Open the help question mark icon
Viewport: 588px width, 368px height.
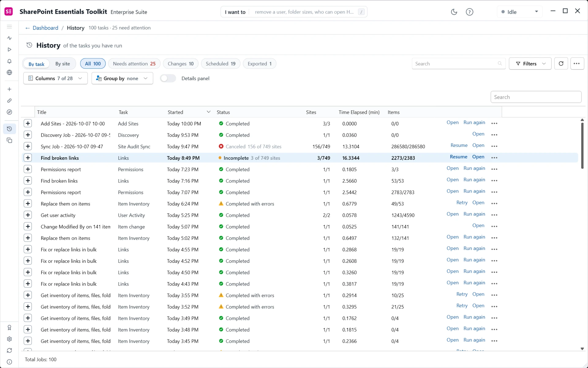[469, 12]
